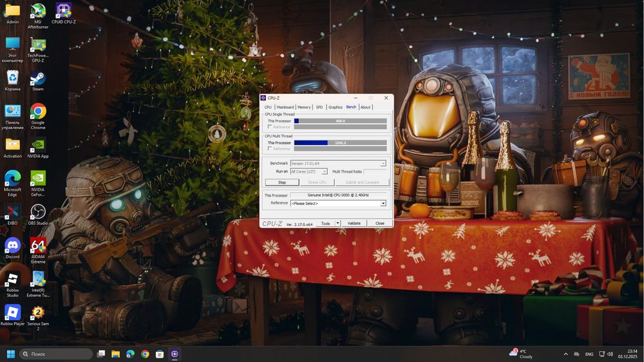The image size is (644, 362).
Task: Open the Windows Start menu
Action: pos(11,354)
